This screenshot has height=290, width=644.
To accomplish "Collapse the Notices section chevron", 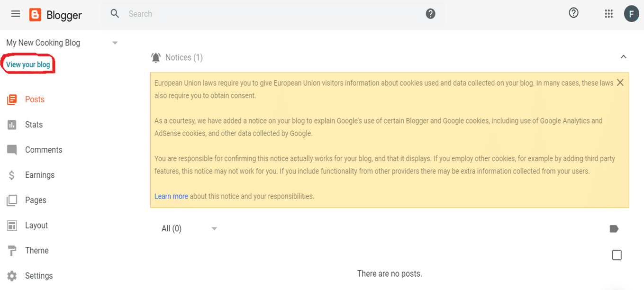I will (x=624, y=57).
